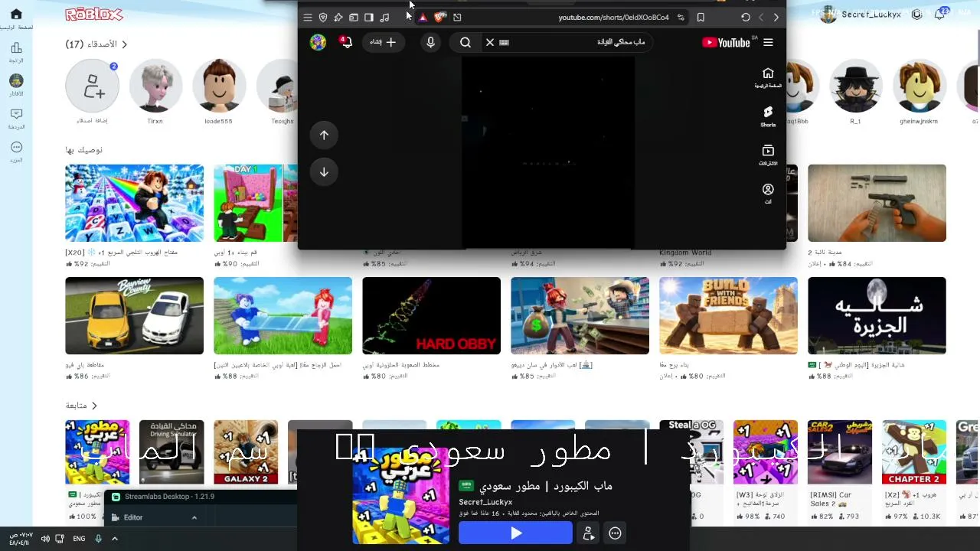Open the YouTube guide hamburger menu
980x551 pixels.
tap(768, 42)
